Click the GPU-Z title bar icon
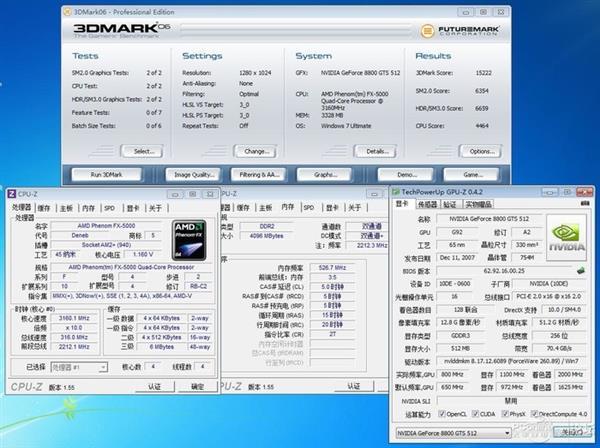This screenshot has height=448, width=600. [396, 192]
